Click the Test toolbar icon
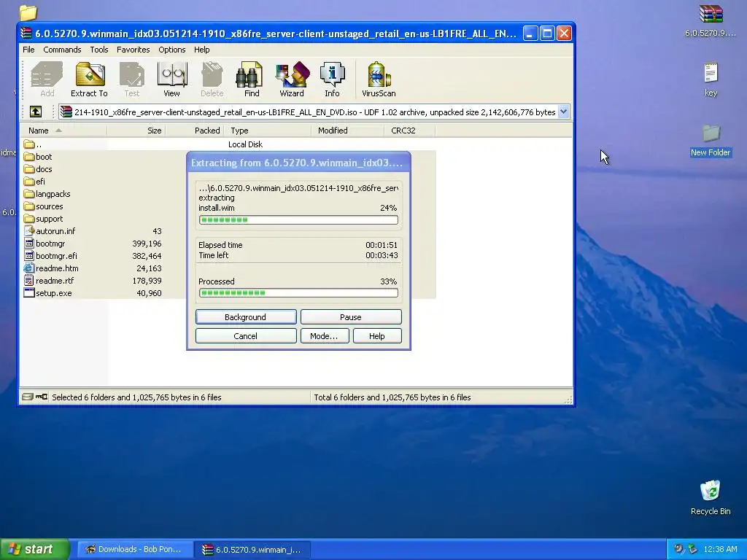 [x=132, y=79]
